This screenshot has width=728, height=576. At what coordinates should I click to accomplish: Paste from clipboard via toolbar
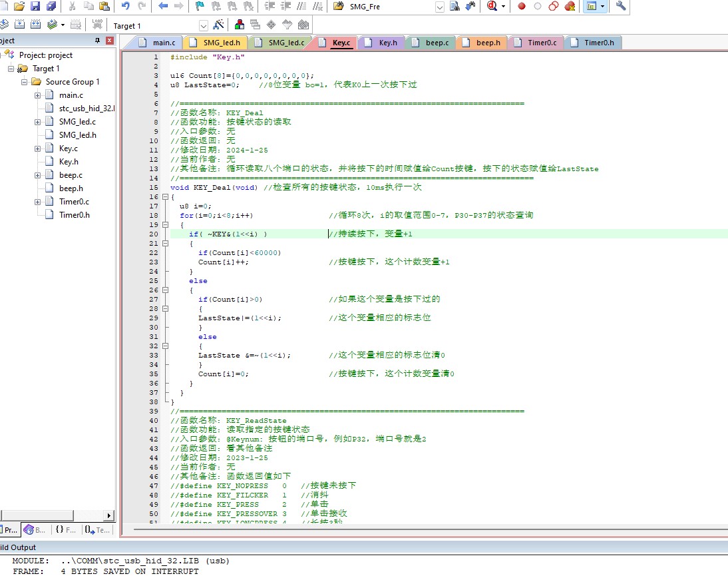(x=104, y=6)
